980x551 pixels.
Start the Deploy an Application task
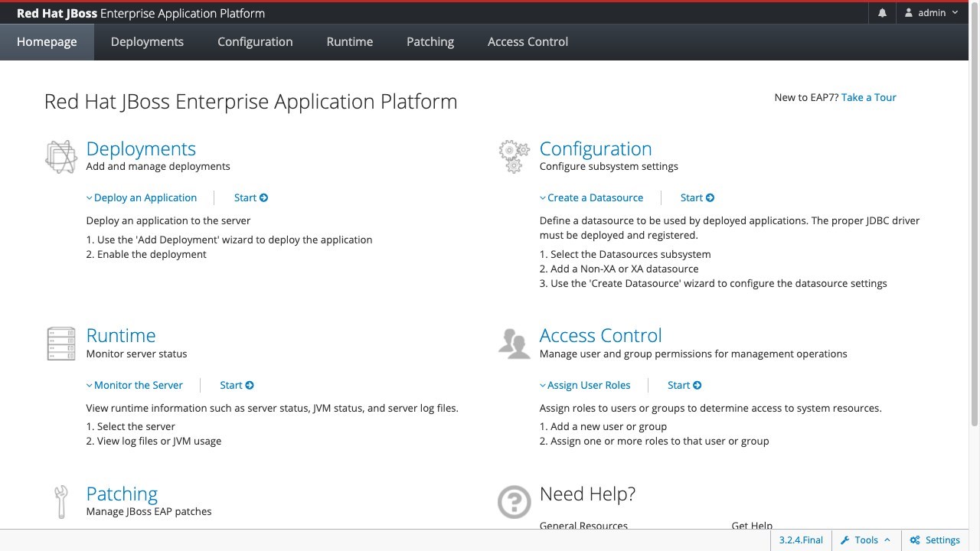click(250, 197)
